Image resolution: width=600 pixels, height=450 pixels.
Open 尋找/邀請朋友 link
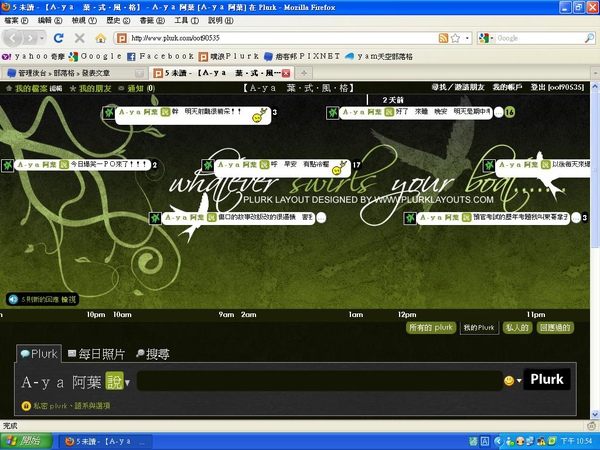[x=458, y=87]
